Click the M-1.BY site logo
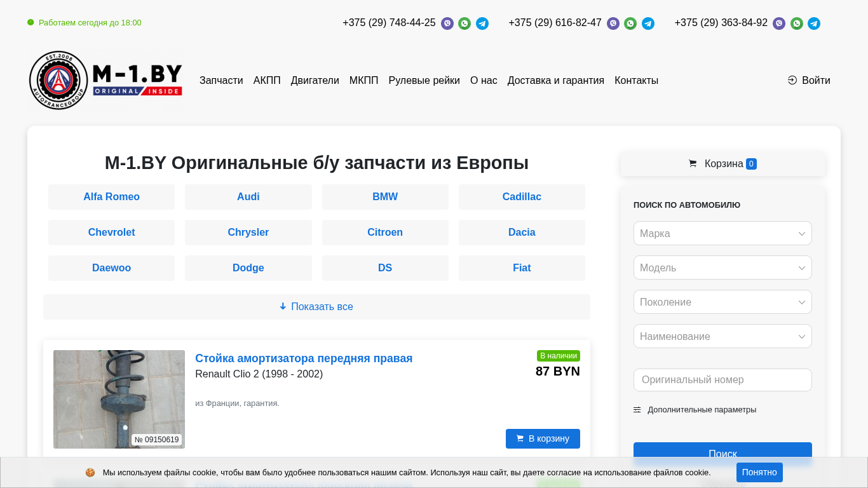The height and width of the screenshot is (488, 868). (106, 81)
